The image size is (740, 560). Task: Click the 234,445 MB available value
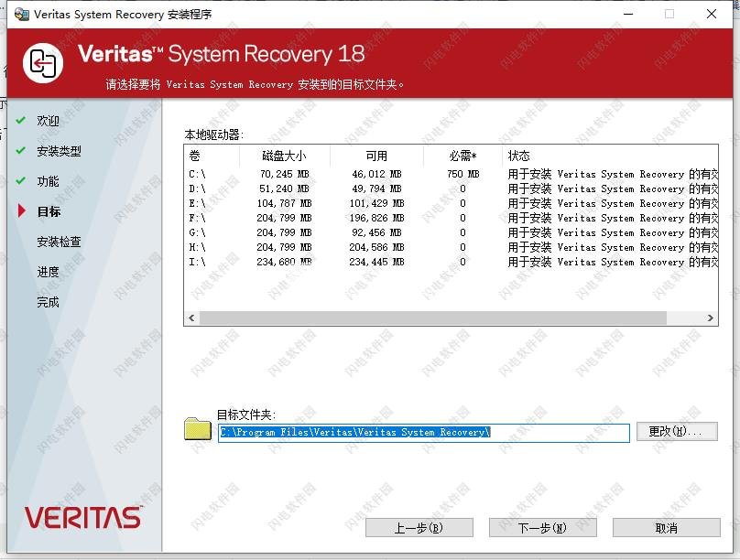point(376,262)
